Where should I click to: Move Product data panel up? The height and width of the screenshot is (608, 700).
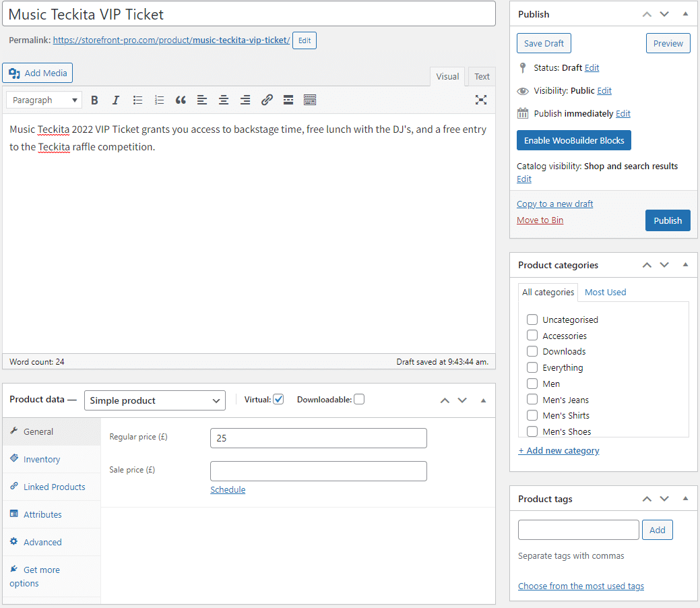445,400
